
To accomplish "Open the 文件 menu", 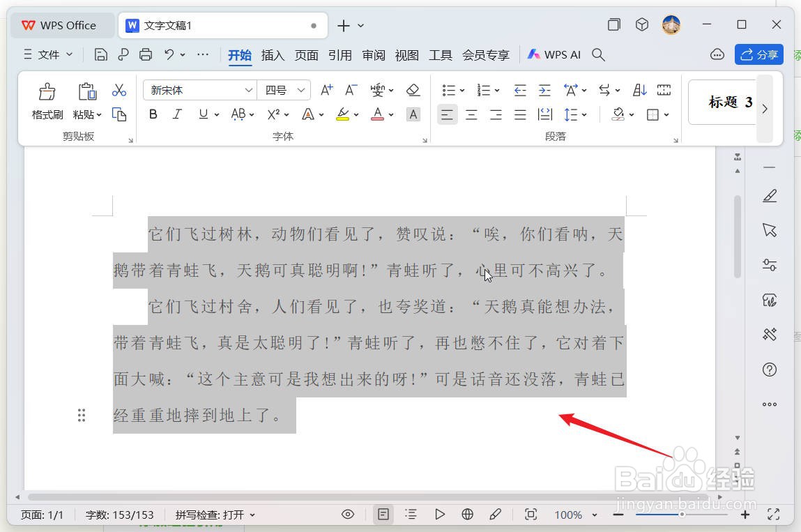I will point(49,54).
